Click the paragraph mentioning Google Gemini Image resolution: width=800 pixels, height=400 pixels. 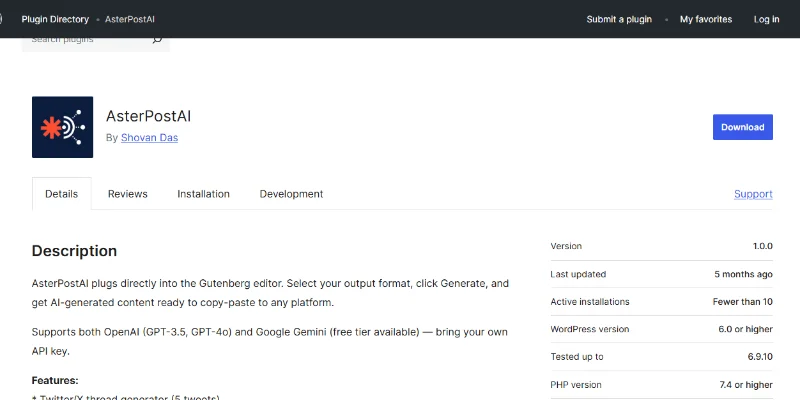[270, 341]
